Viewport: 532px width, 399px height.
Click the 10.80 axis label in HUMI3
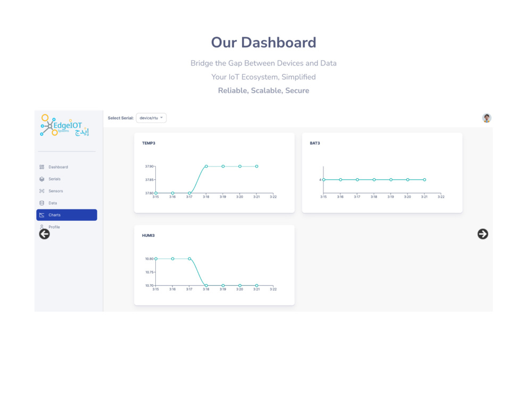[x=149, y=259]
